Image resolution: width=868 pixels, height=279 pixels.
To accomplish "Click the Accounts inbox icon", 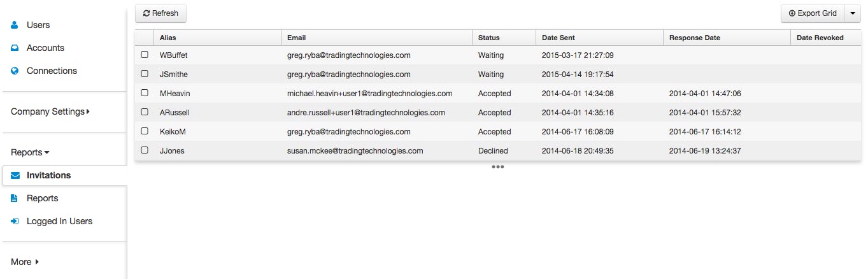I will 15,48.
